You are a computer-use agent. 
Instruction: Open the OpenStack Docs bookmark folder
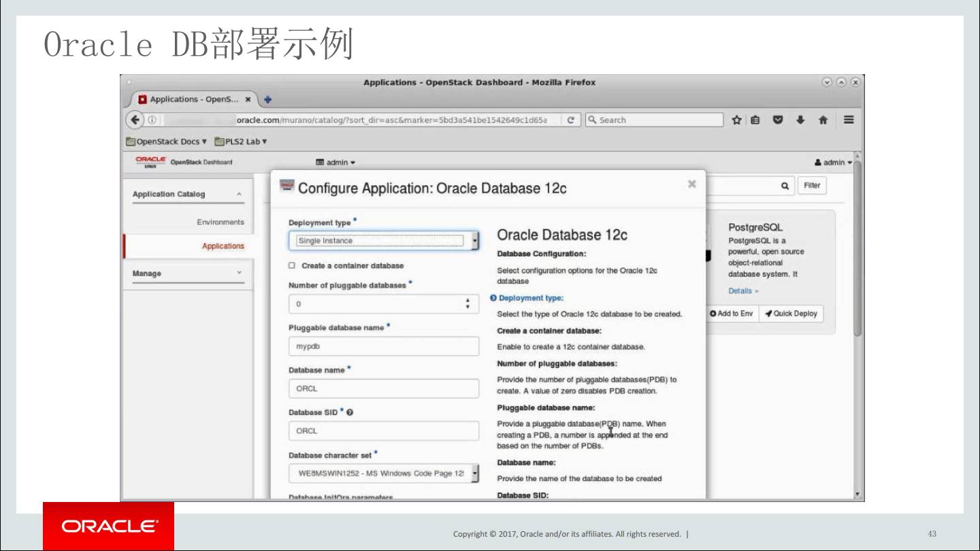[x=166, y=141]
